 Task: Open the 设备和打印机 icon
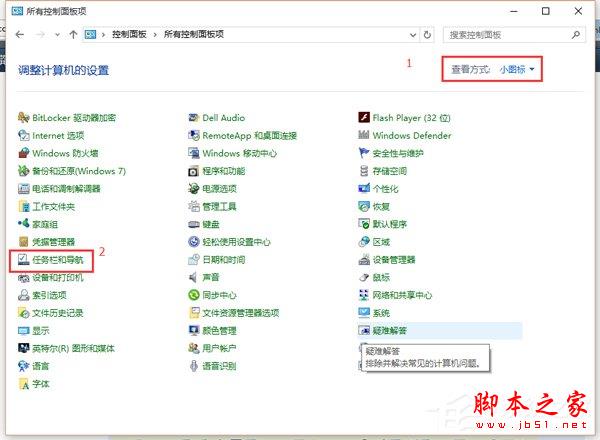(x=23, y=278)
